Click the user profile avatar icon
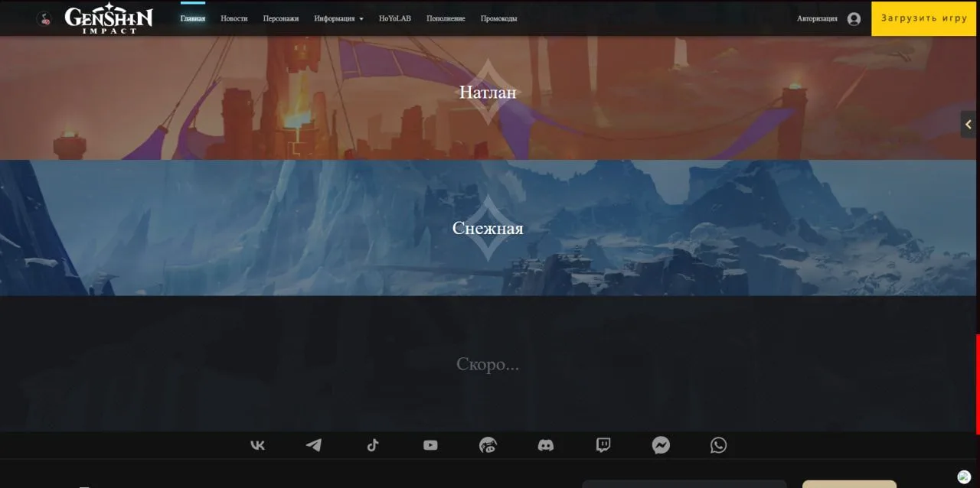Screen dimensions: 980x488 (x=854, y=18)
